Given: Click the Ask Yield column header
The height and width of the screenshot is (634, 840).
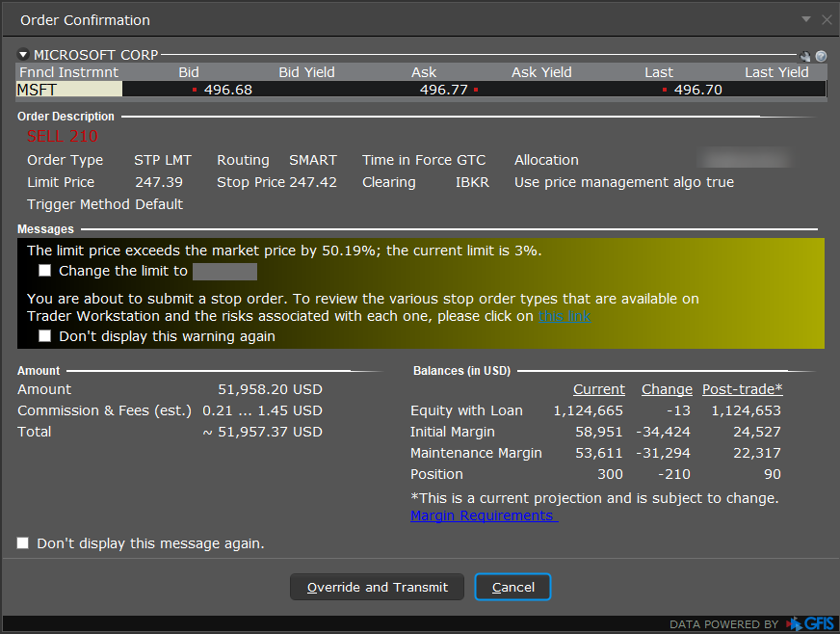Looking at the screenshot, I should click(x=541, y=72).
